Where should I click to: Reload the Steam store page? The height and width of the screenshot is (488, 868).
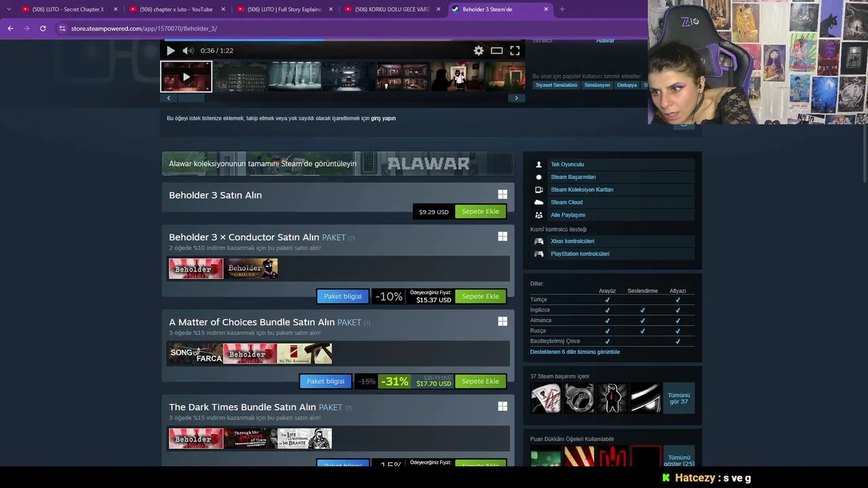point(43,28)
